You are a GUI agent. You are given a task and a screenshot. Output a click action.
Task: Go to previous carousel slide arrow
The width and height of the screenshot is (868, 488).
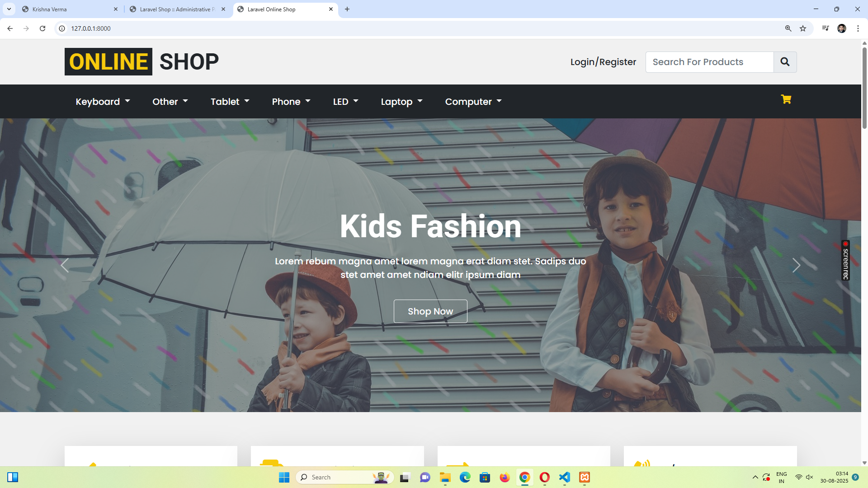65,265
